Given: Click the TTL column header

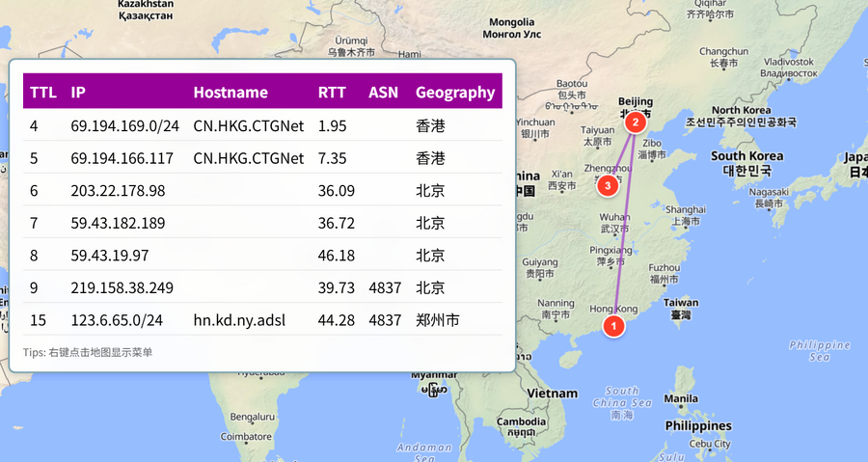Looking at the screenshot, I should point(43,92).
